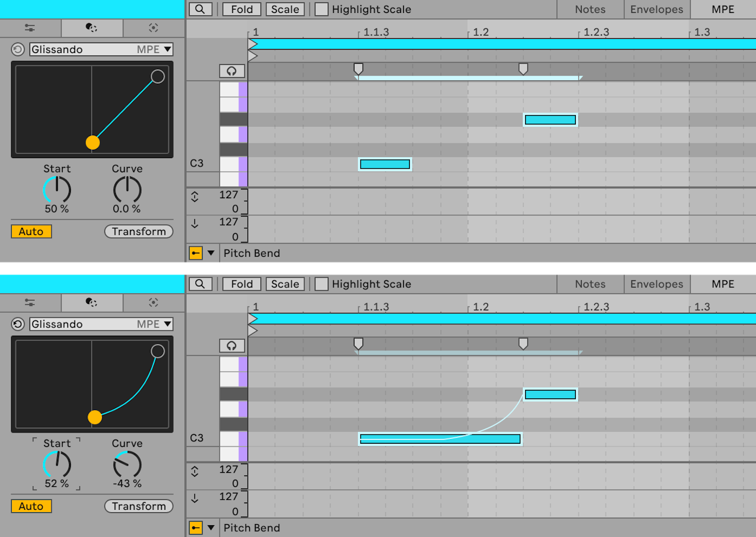Select the Transform tools tab icon
Screen dimensions: 756x537
(x=92, y=28)
